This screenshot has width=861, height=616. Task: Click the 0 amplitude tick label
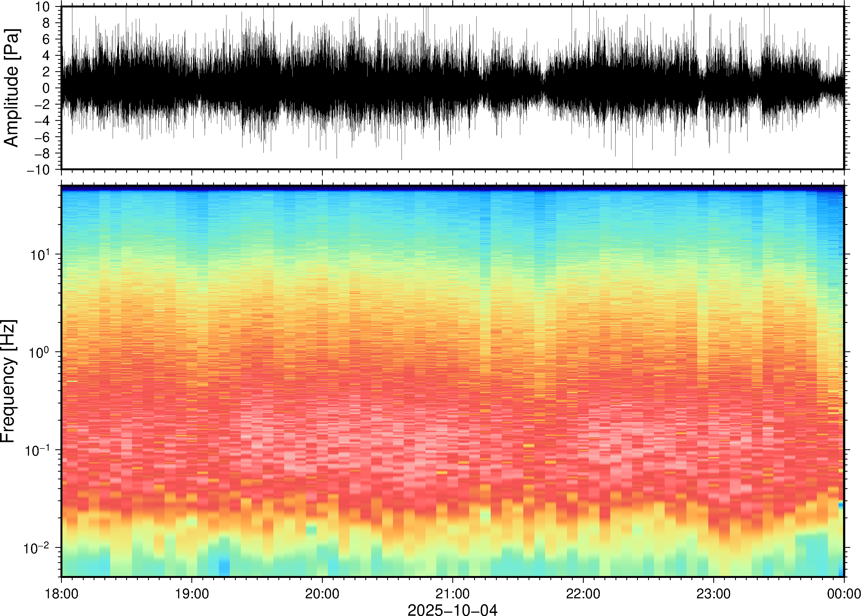(x=46, y=88)
